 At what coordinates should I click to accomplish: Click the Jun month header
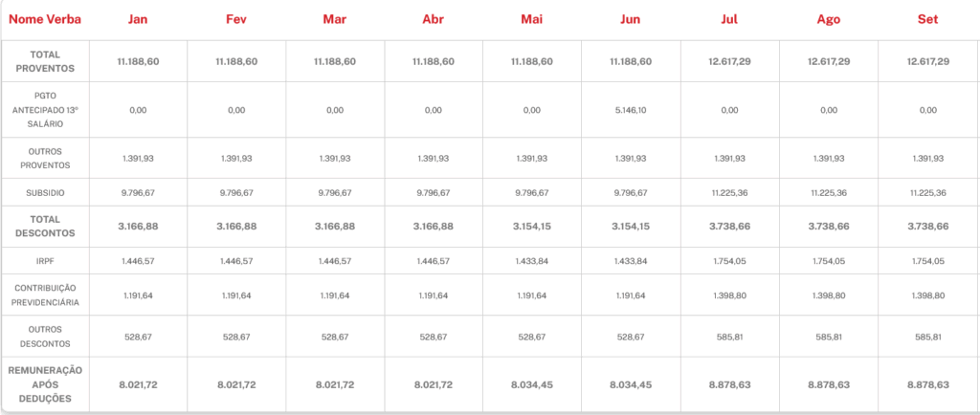pos(631,19)
